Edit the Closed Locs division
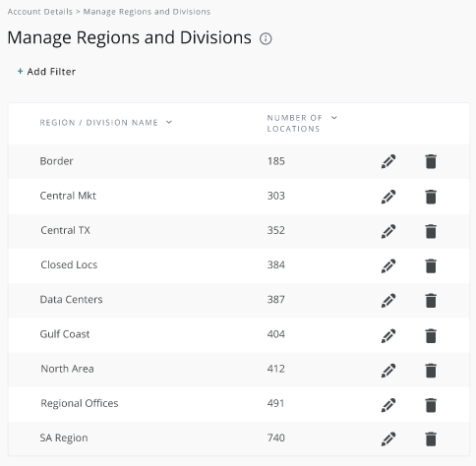This screenshot has height=466, width=476. click(x=388, y=265)
